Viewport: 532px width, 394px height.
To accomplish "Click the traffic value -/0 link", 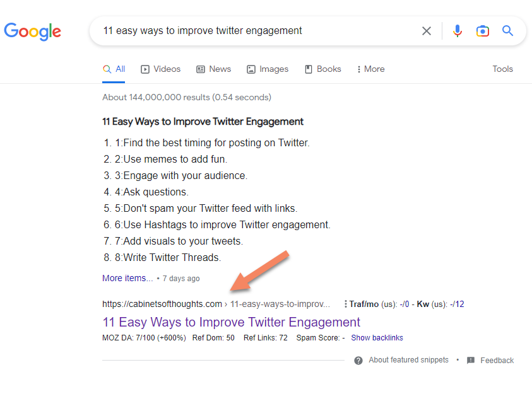I will click(405, 304).
